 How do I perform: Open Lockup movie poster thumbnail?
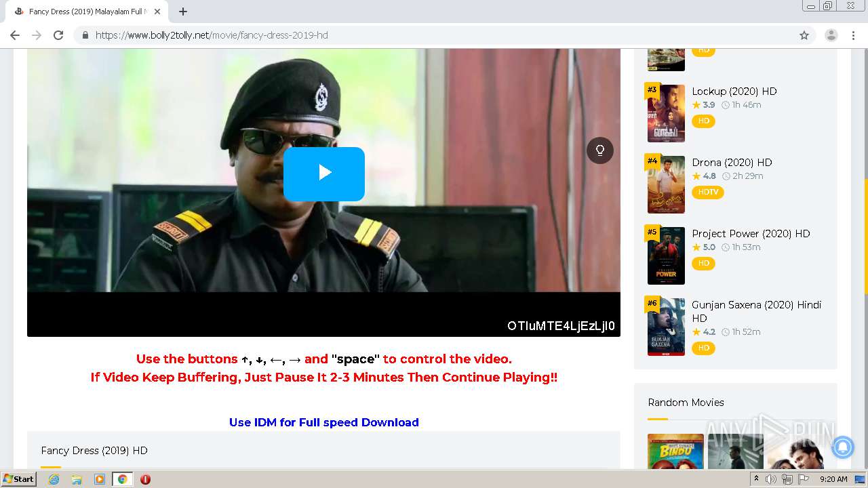(x=666, y=113)
